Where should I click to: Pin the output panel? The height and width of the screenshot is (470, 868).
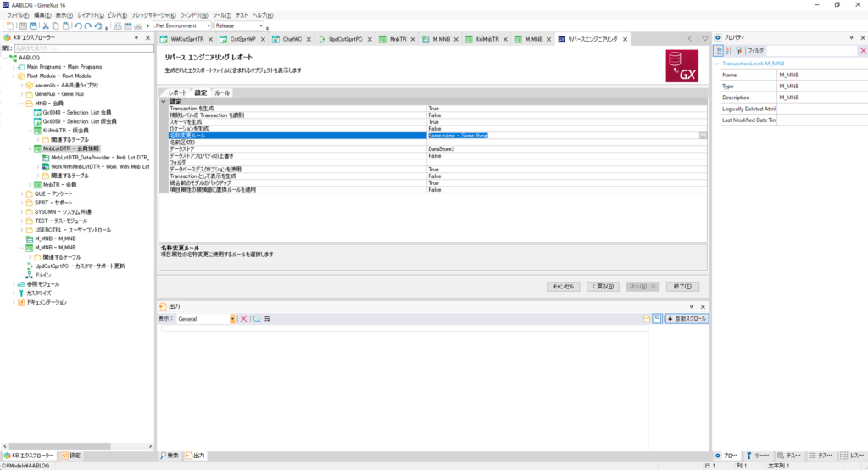[691, 306]
